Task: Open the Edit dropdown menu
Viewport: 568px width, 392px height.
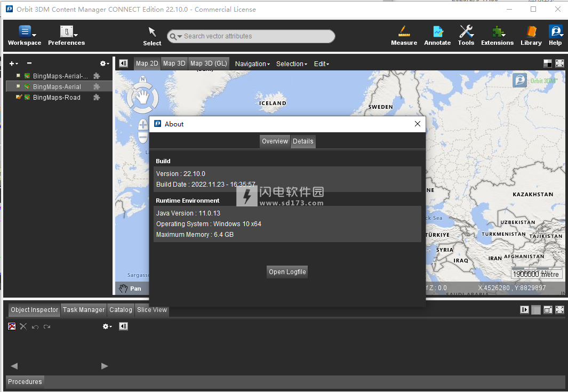Action: [321, 64]
